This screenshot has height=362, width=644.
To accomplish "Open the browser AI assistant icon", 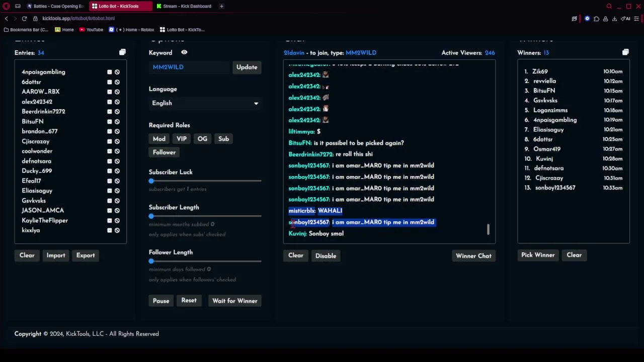I will 625,19.
